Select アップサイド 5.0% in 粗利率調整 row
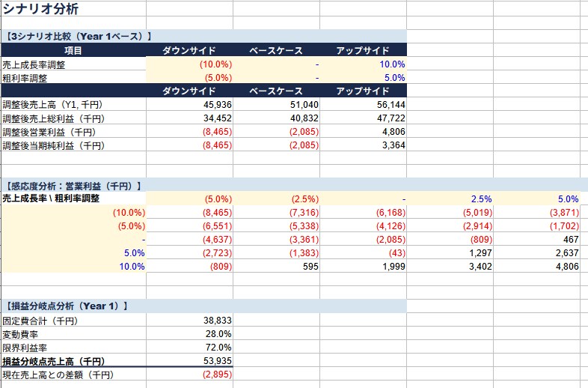Viewport: 588px width, 388px height. 364,78
